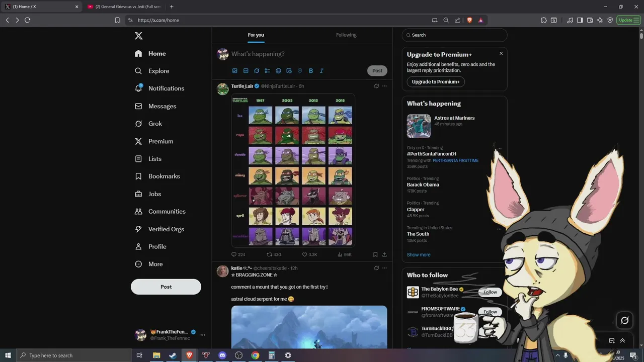Image resolution: width=644 pixels, height=362 pixels.
Task: Open a new browser tab
Action: [172, 7]
